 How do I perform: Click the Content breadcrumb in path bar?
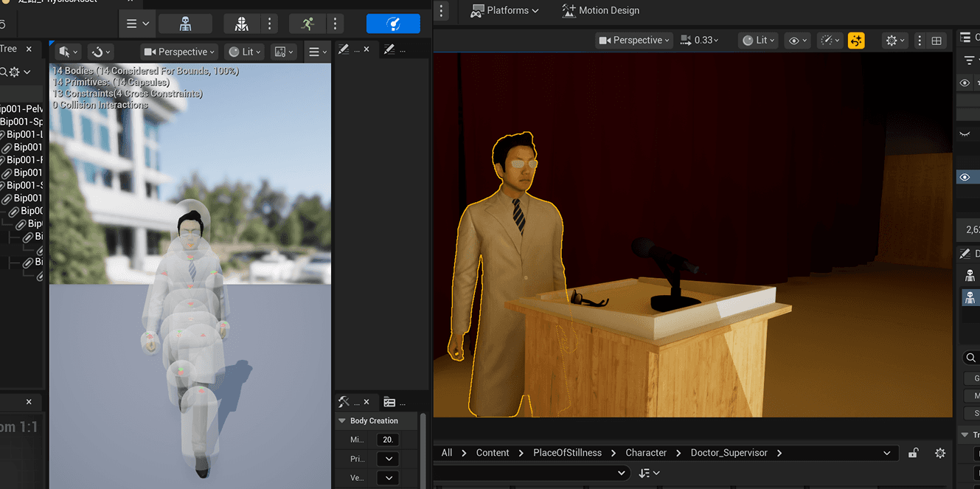point(492,453)
